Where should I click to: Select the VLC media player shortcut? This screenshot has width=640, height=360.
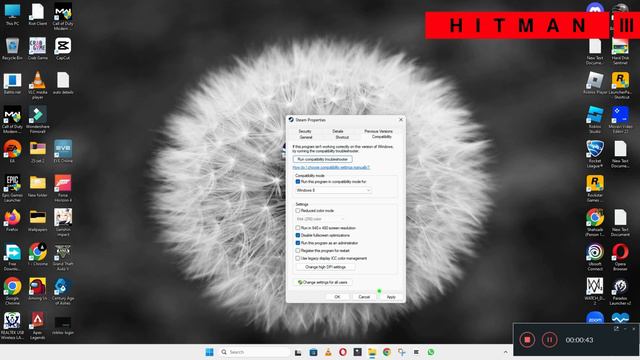click(38, 85)
